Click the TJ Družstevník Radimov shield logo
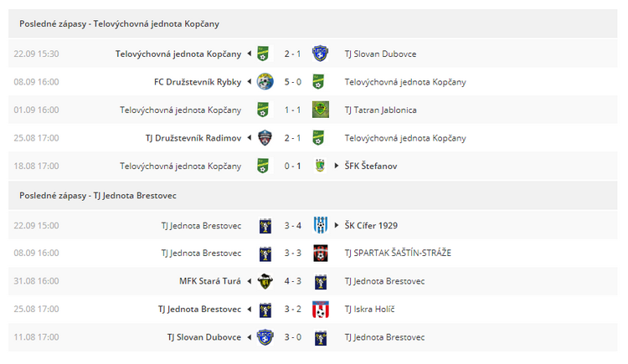 [x=265, y=138]
